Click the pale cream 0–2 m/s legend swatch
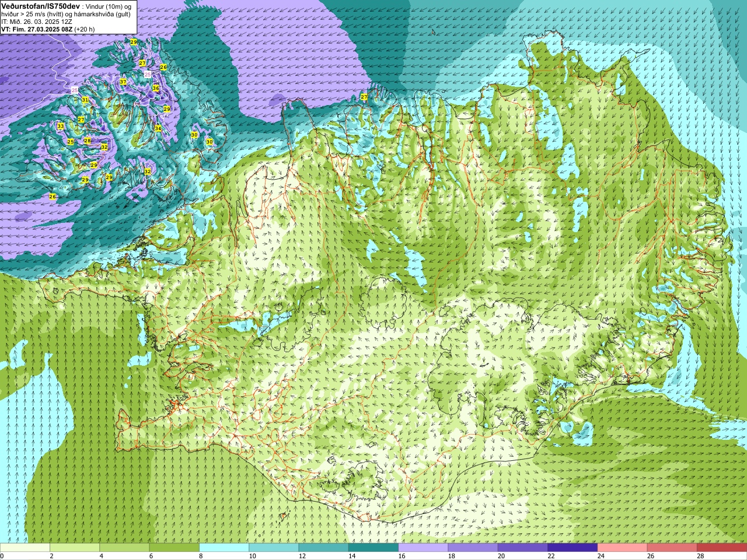The image size is (747, 560). [x=25, y=548]
